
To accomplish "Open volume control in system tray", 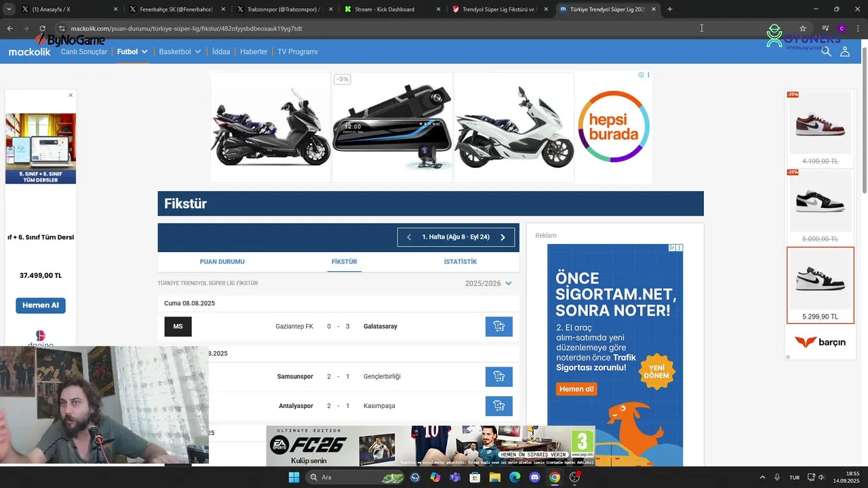I will [821, 477].
